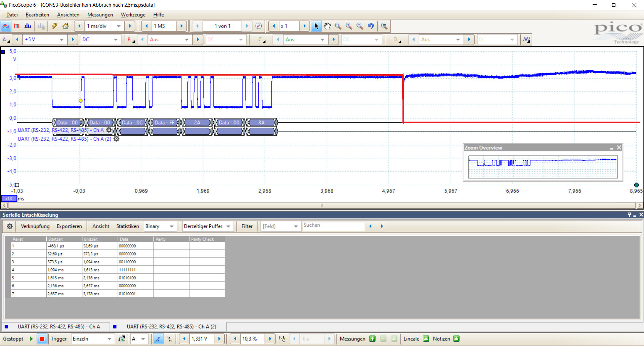The image size is (644, 346).
Task: Click the Home display icon
Action: tap(66, 26)
